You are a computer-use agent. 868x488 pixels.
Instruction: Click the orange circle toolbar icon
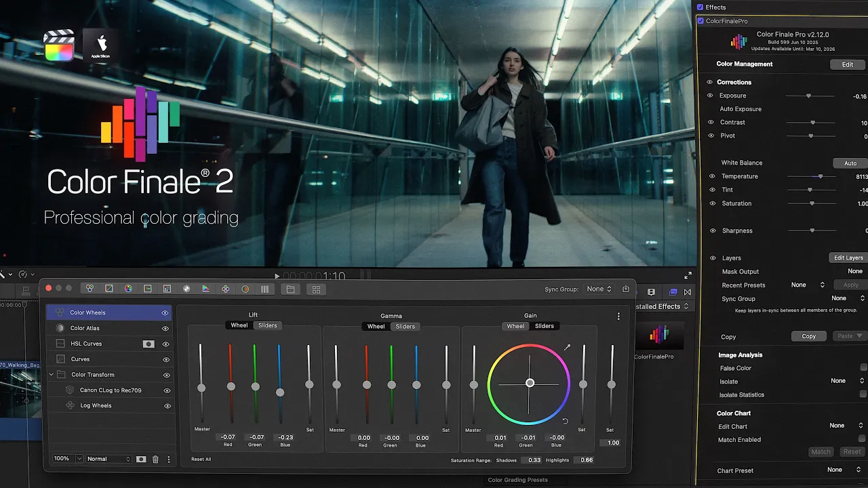coord(245,289)
